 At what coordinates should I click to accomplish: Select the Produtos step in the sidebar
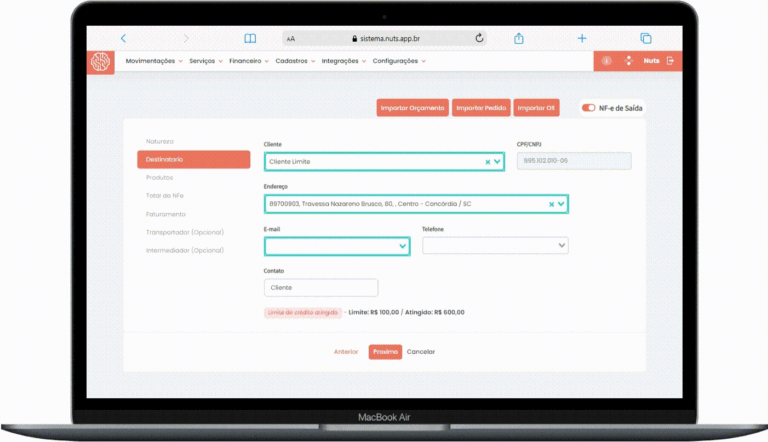coord(159,177)
